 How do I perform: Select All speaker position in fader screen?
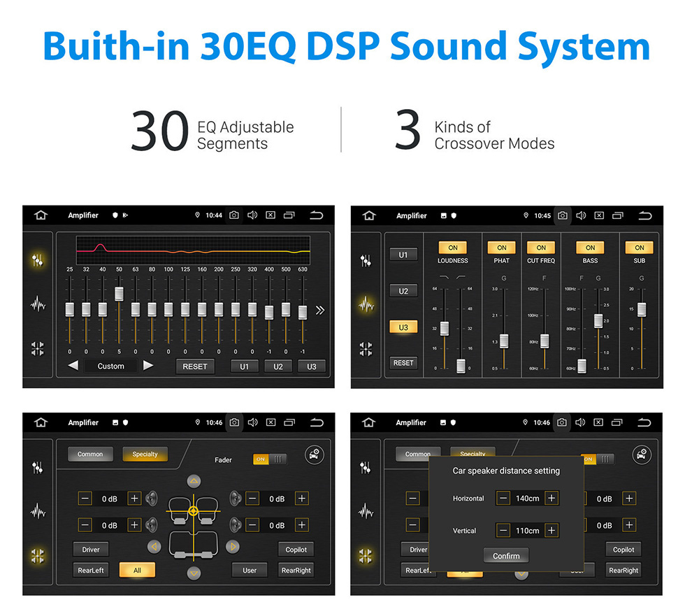point(137,570)
